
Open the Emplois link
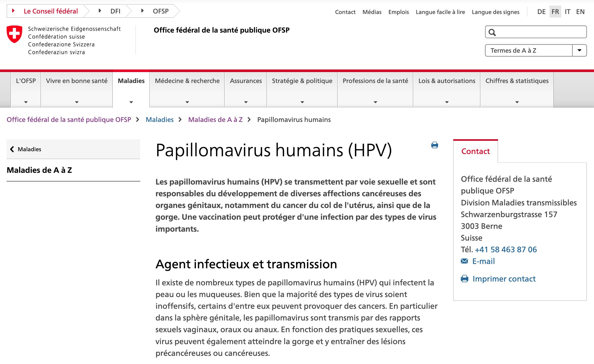(x=399, y=12)
